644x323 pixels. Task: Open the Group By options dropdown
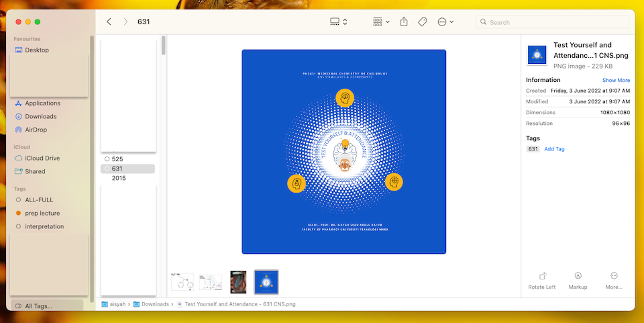pyautogui.click(x=381, y=21)
